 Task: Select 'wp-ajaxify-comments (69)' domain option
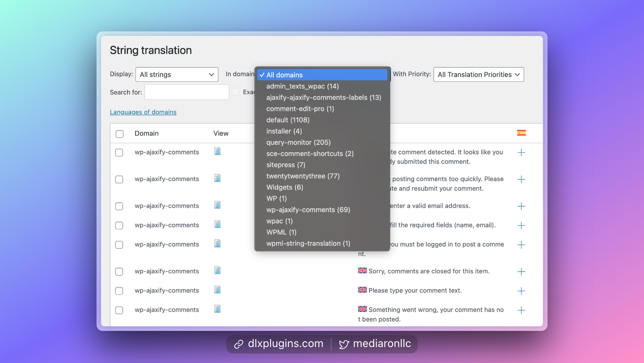(308, 210)
